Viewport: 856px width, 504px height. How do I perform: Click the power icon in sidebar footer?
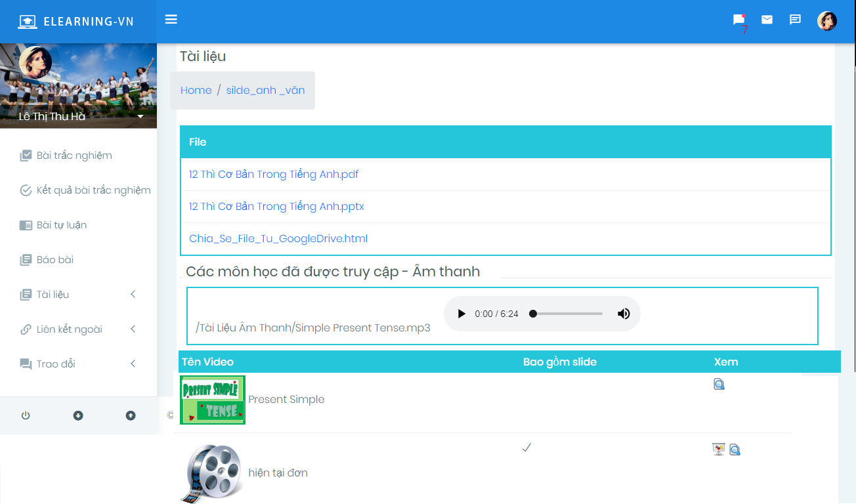(x=26, y=415)
